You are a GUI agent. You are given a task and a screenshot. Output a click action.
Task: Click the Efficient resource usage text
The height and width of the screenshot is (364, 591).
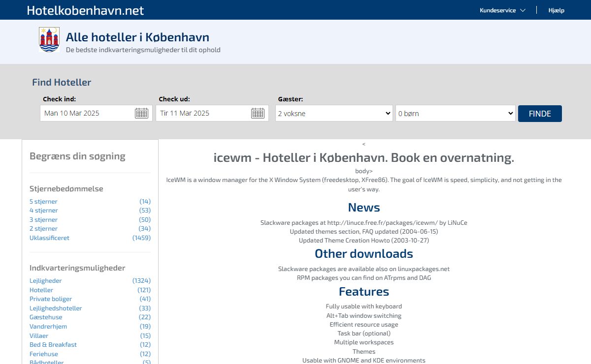click(x=364, y=325)
